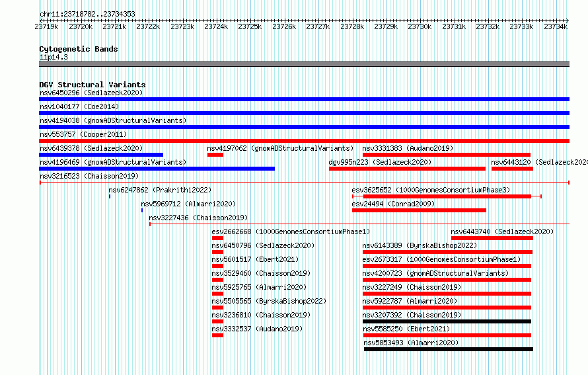Select nsv6443740 (Sedlazeck2020) label
Image resolution: width=588 pixels, height=375 pixels.
click(x=502, y=231)
